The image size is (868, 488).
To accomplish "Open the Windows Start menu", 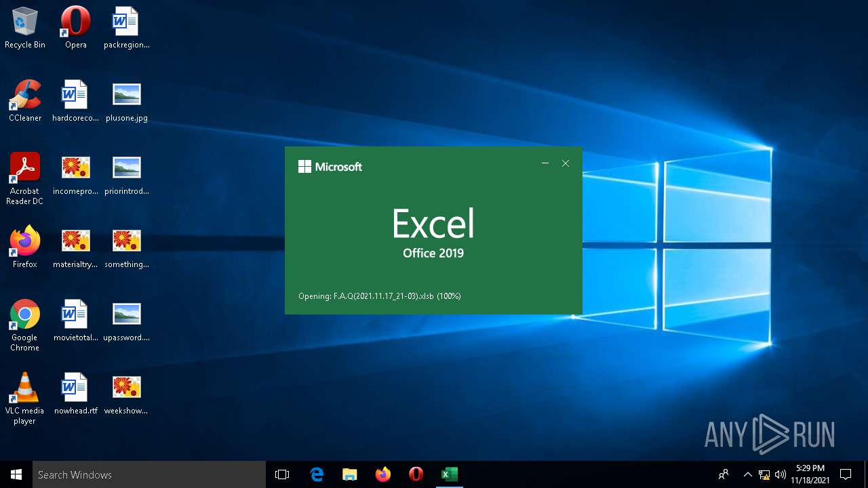I will [x=16, y=474].
